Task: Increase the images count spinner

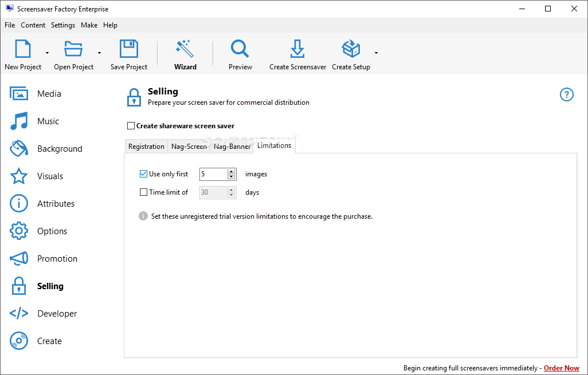Action: click(232, 171)
